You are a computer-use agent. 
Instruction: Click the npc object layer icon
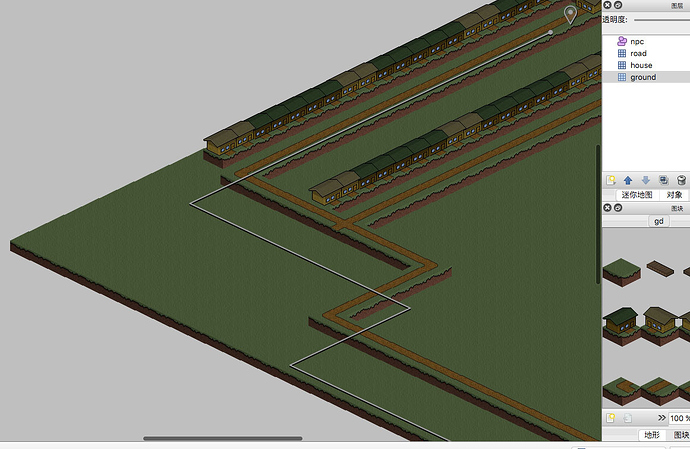[622, 41]
